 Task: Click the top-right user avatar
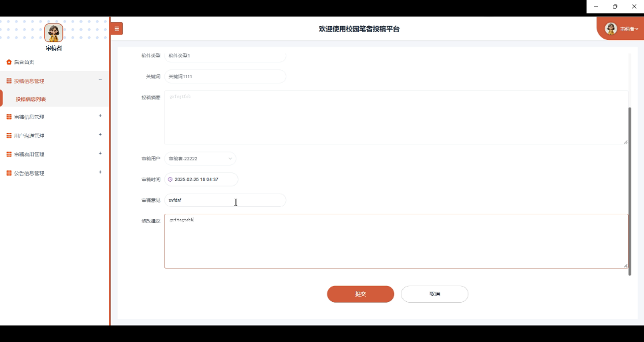pos(611,28)
